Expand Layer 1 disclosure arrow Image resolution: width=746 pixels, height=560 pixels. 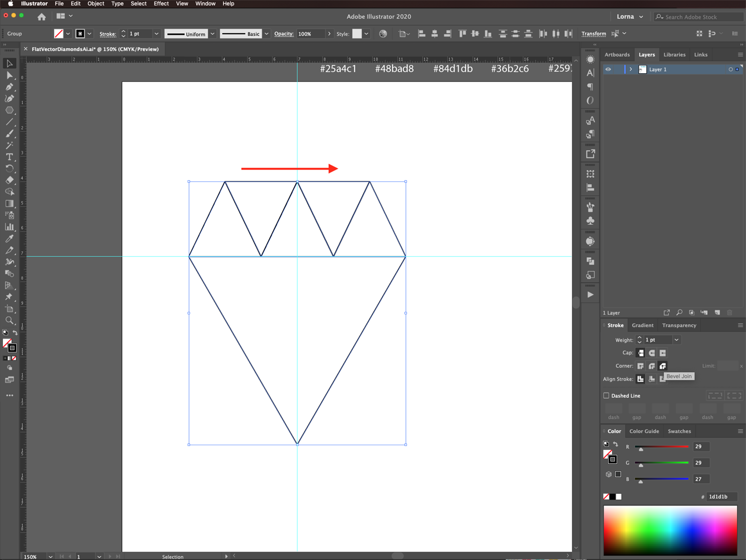631,70
